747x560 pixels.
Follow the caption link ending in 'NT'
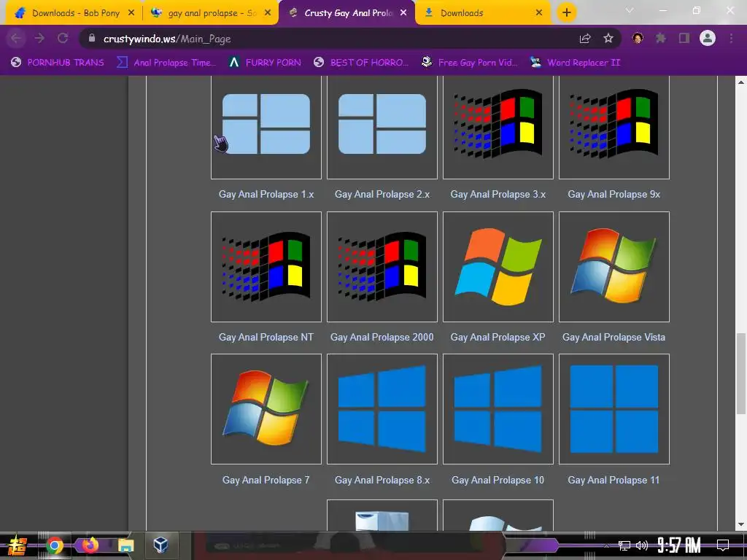[266, 337]
